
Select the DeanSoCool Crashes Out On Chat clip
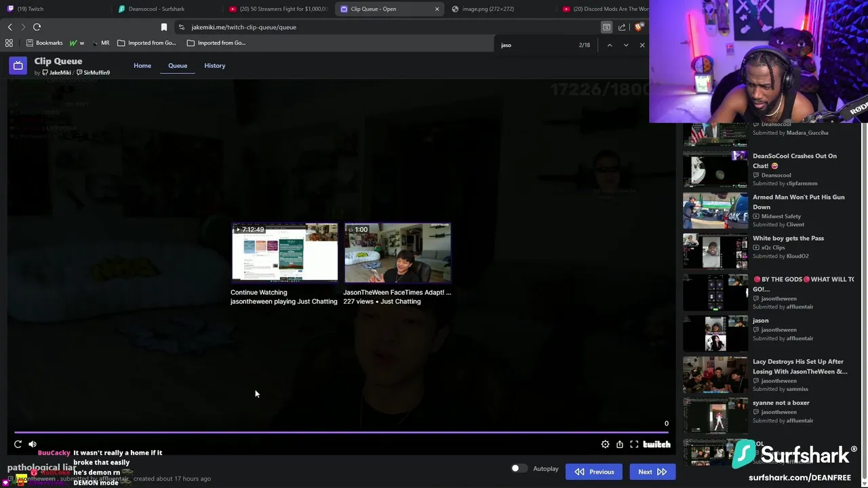coord(769,169)
